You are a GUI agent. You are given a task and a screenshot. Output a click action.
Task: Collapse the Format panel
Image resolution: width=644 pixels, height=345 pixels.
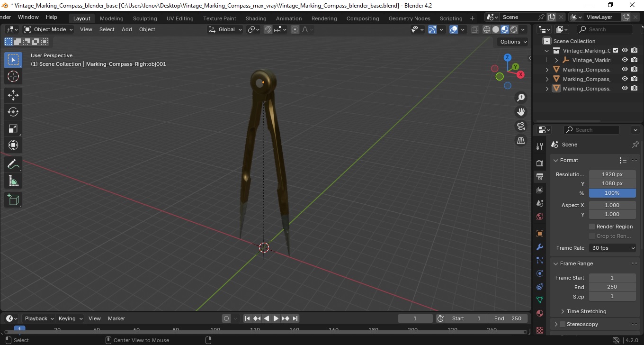click(x=556, y=160)
